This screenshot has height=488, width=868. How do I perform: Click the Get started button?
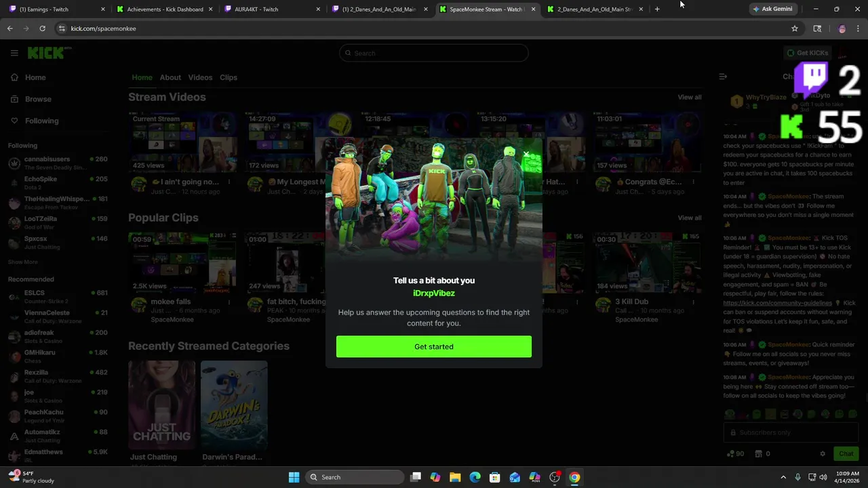pos(434,346)
